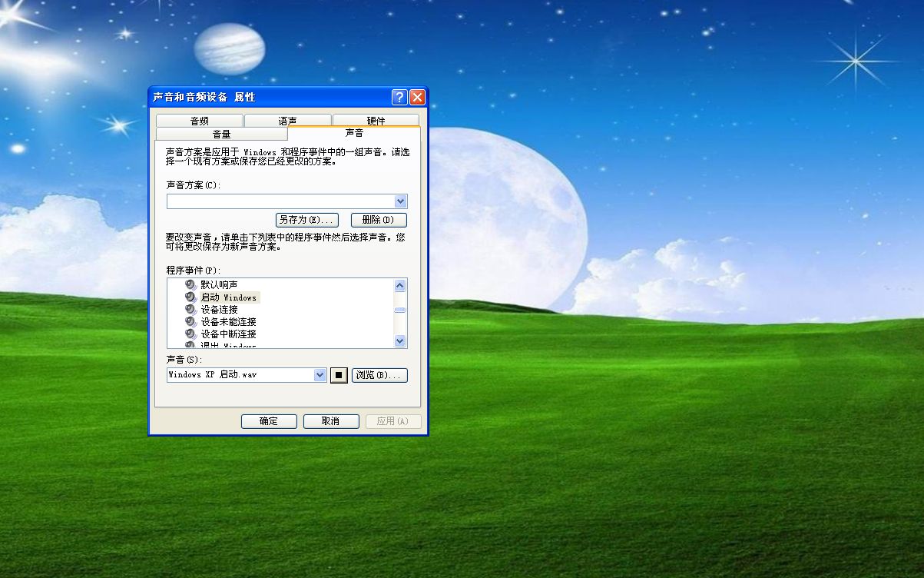
Task: Click the events list scroll-down arrow
Action: 400,340
